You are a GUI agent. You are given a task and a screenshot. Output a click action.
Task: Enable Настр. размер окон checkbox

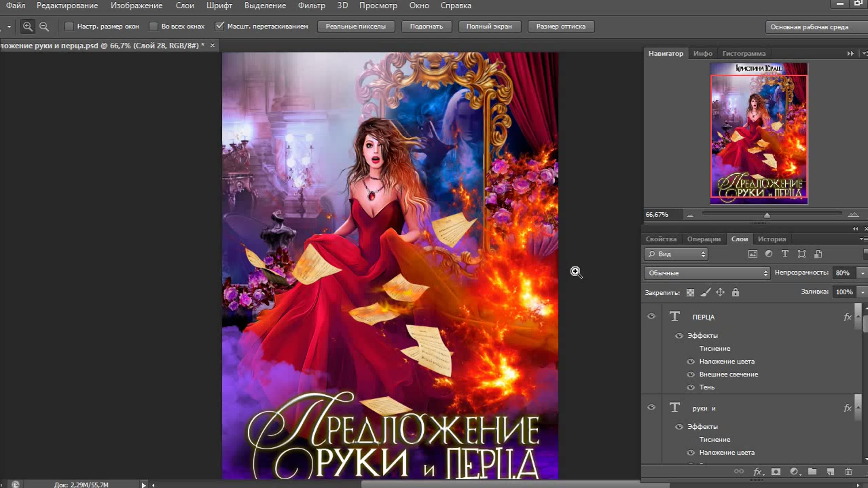69,26
